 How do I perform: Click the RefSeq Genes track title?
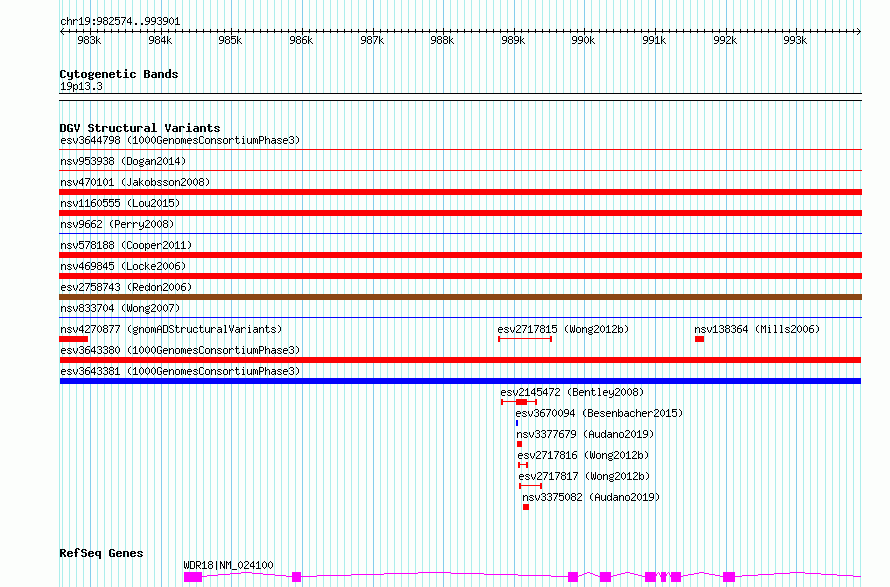point(101,554)
